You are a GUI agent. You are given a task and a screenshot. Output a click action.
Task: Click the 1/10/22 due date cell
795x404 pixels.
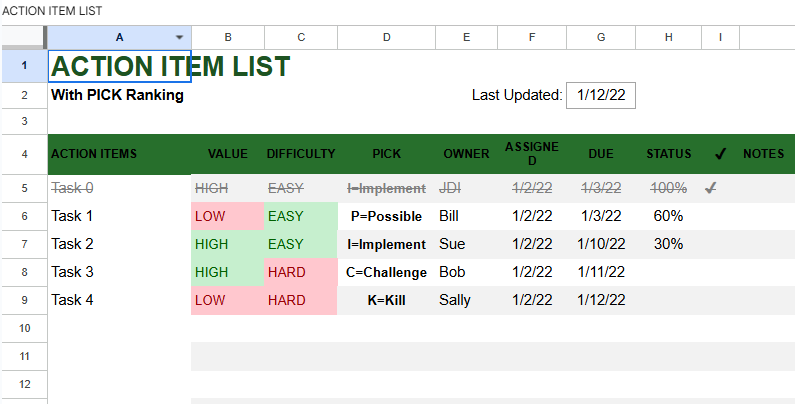tap(601, 244)
